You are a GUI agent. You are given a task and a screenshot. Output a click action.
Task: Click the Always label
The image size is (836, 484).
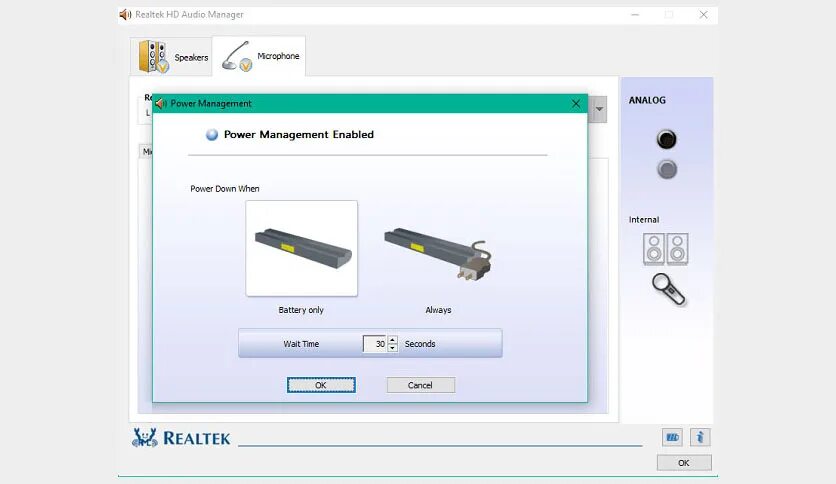[x=438, y=310]
